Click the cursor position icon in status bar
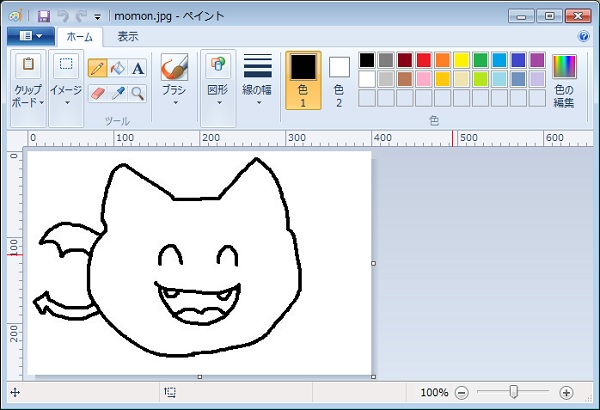Image resolution: width=600 pixels, height=410 pixels. (15, 392)
